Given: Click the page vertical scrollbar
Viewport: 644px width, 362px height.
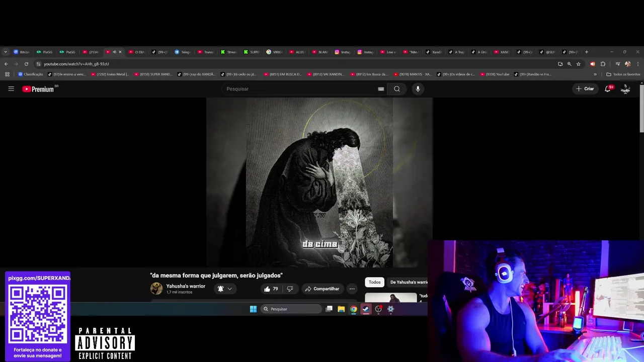Looking at the screenshot, I should coord(641,108).
